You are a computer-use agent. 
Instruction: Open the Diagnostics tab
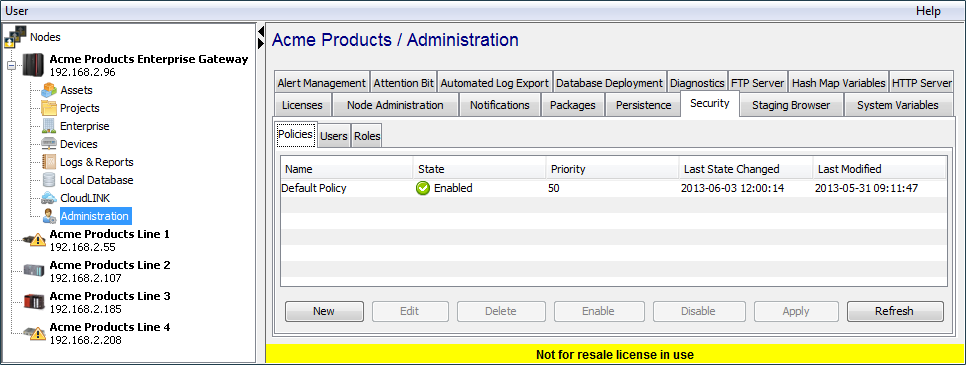(x=697, y=83)
